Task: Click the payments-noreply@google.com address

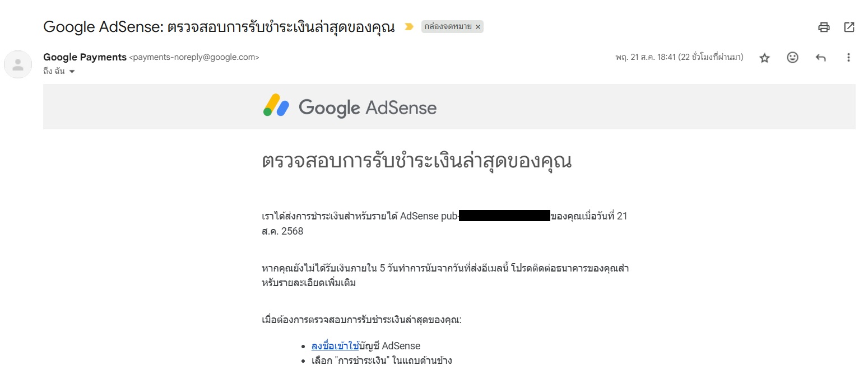Action: (x=194, y=57)
